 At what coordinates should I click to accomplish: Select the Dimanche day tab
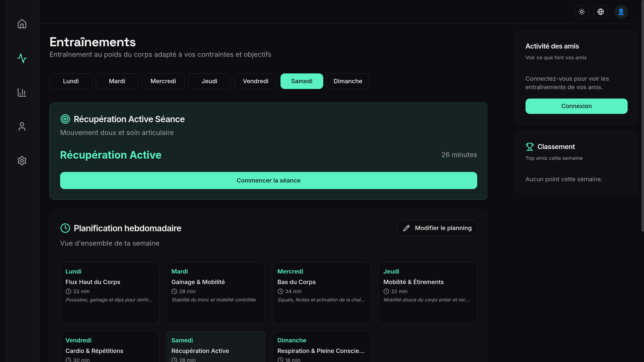click(348, 81)
